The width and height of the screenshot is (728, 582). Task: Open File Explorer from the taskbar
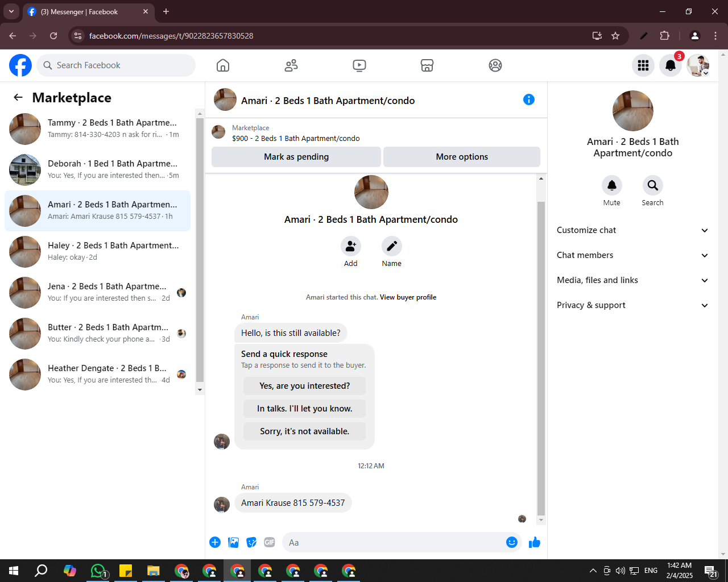coord(154,571)
